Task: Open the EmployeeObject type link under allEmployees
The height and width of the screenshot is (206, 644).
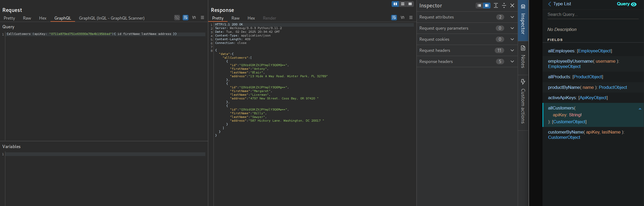Action: pos(595,51)
